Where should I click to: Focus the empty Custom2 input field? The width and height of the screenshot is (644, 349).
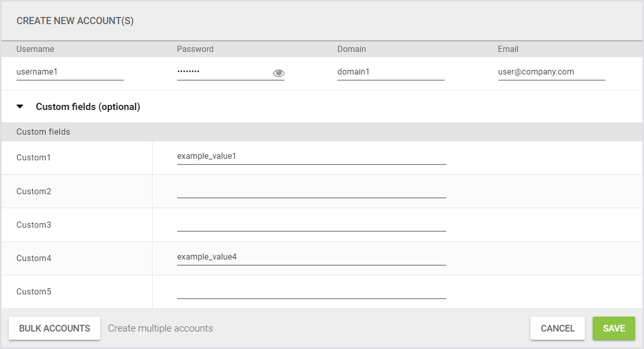tap(311, 190)
